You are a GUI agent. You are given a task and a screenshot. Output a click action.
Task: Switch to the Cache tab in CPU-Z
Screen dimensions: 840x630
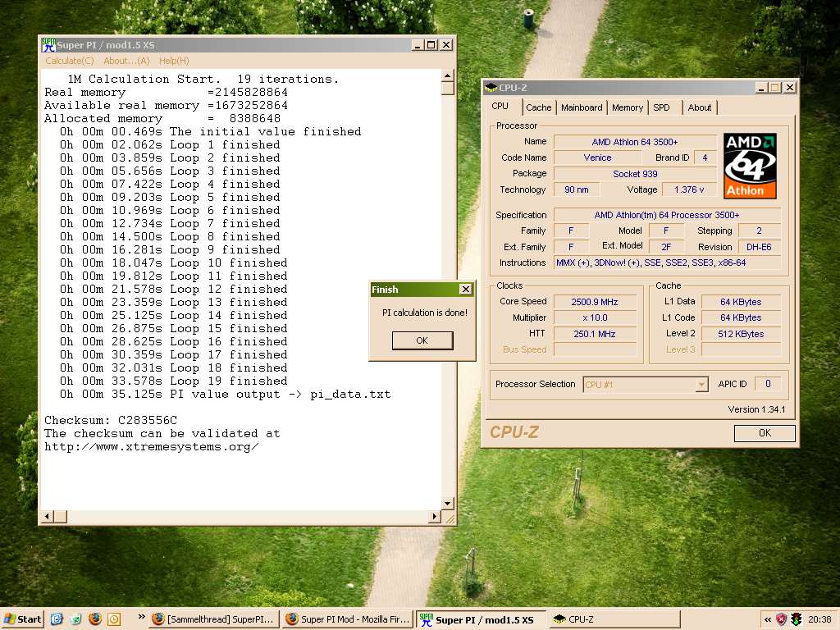pyautogui.click(x=538, y=107)
